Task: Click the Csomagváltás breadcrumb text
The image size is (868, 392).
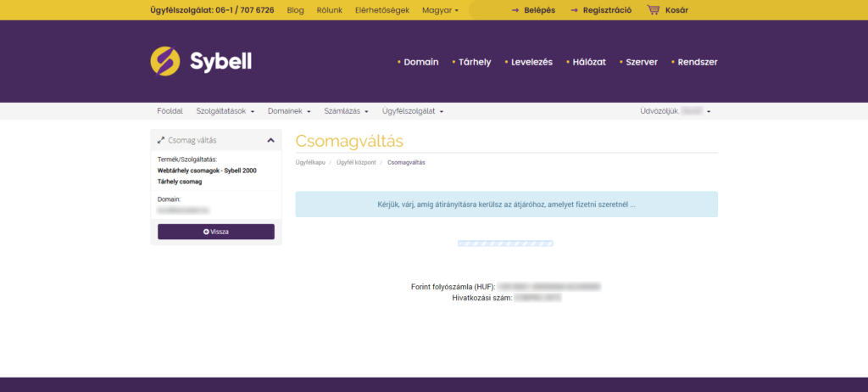Action: coord(406,162)
